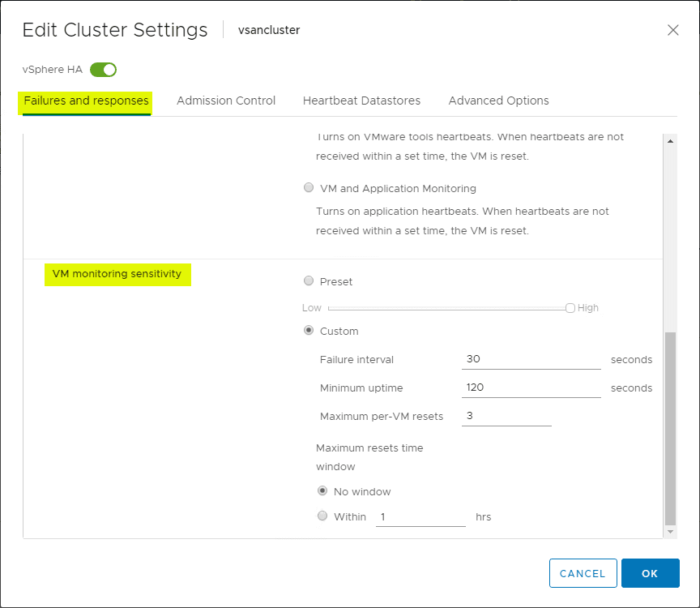
Task: Switch to the Admission Control tab
Action: (x=226, y=101)
